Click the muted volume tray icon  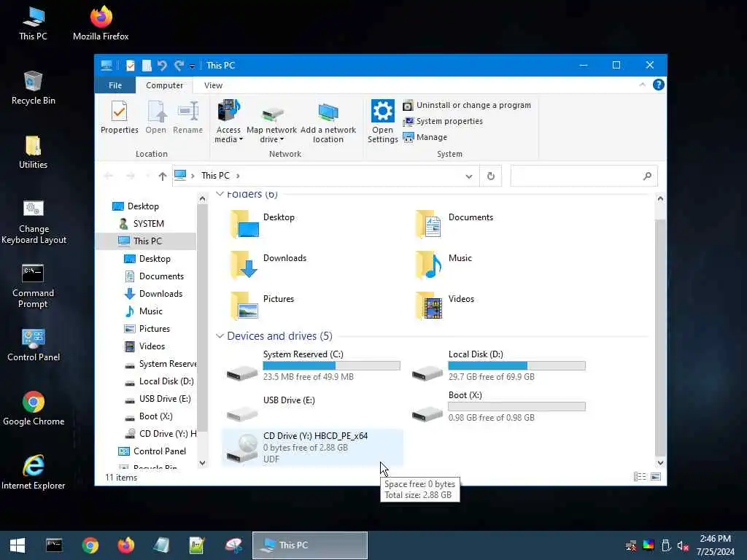click(683, 545)
